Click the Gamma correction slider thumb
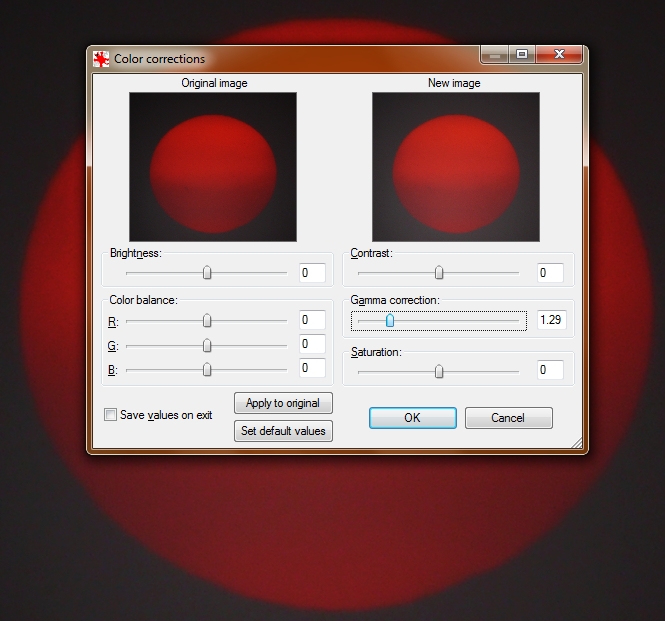Image resolution: width=665 pixels, height=621 pixels. pyautogui.click(x=390, y=320)
